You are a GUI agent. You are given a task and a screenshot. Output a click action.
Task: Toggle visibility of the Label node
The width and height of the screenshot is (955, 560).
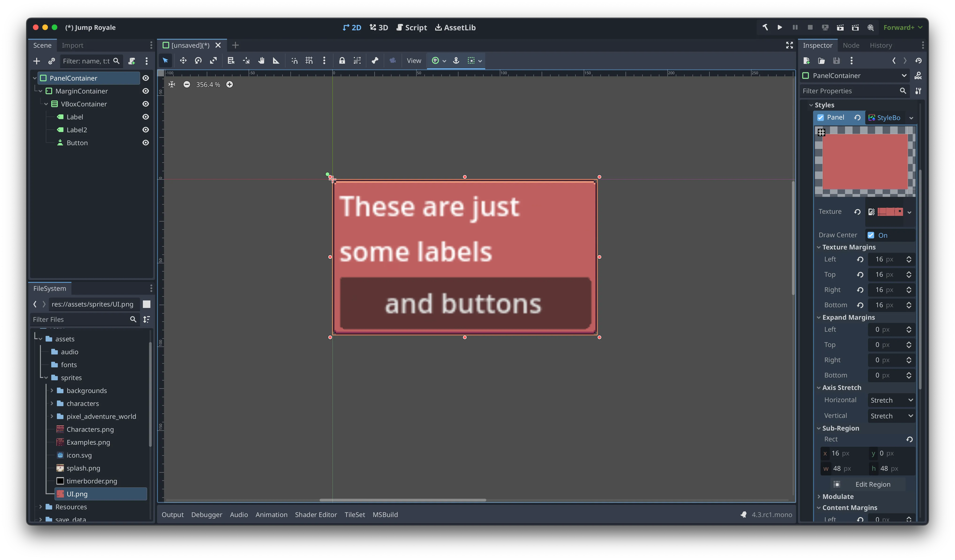point(145,117)
